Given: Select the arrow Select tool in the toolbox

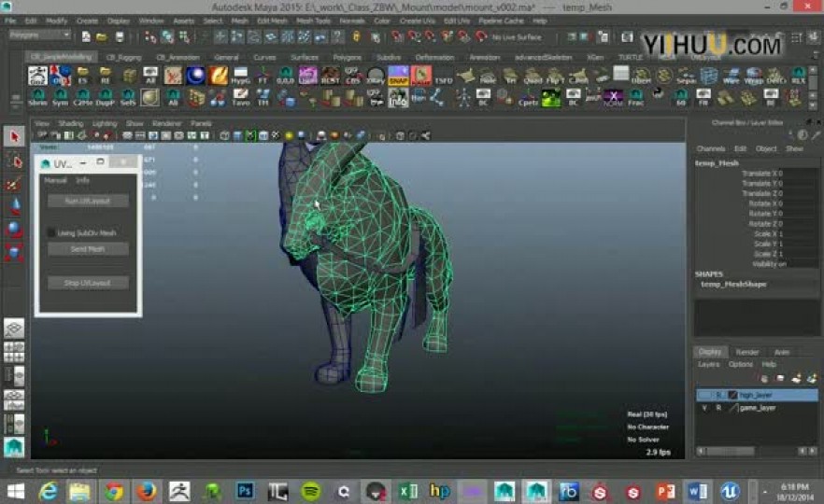Looking at the screenshot, I should tap(14, 137).
